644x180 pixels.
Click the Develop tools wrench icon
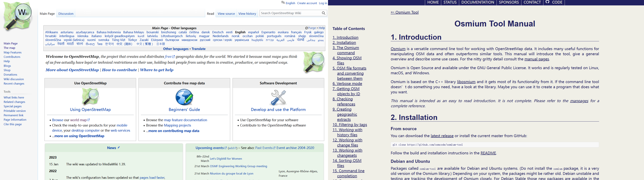tap(278, 98)
